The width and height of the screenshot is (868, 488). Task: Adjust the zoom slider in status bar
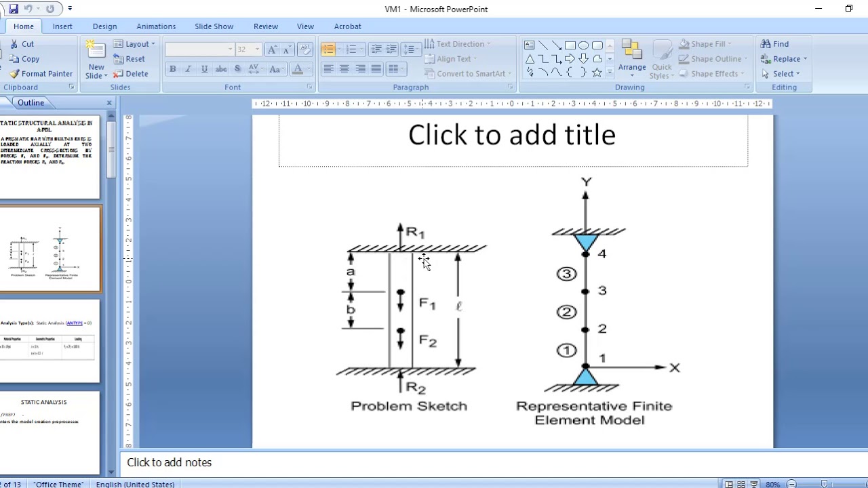(824, 484)
